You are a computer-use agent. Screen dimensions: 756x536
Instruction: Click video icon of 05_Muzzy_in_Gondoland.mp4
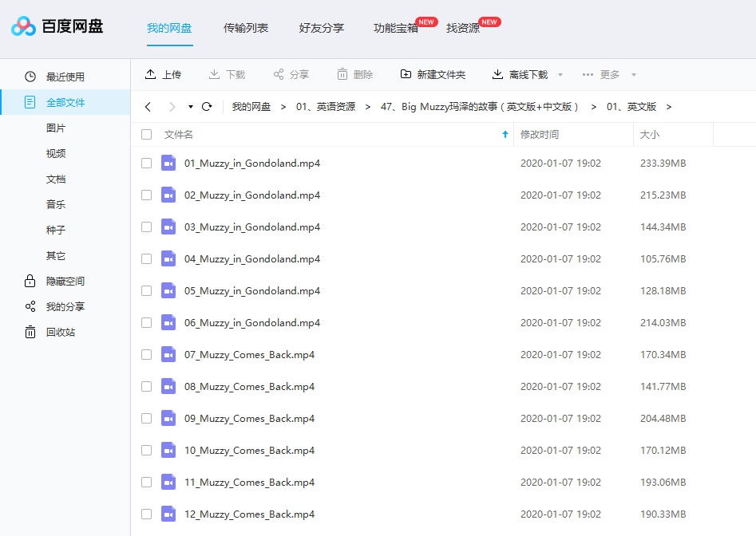[x=168, y=291]
